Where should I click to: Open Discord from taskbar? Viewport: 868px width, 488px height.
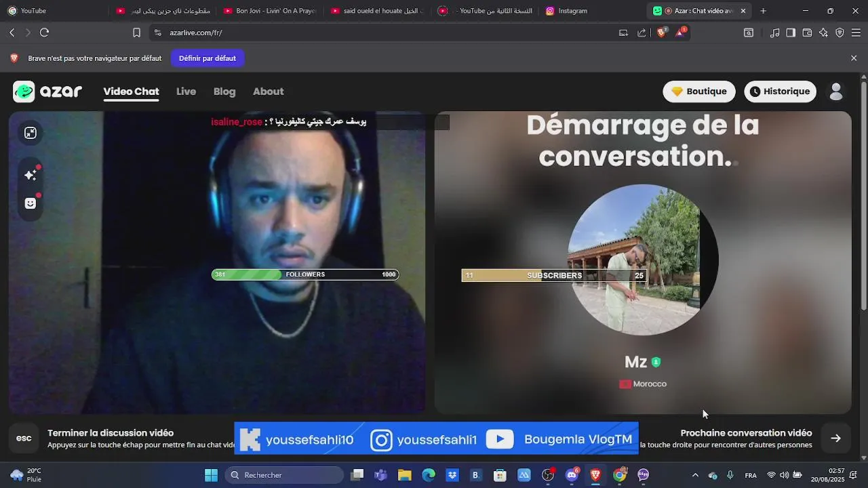pyautogui.click(x=572, y=475)
